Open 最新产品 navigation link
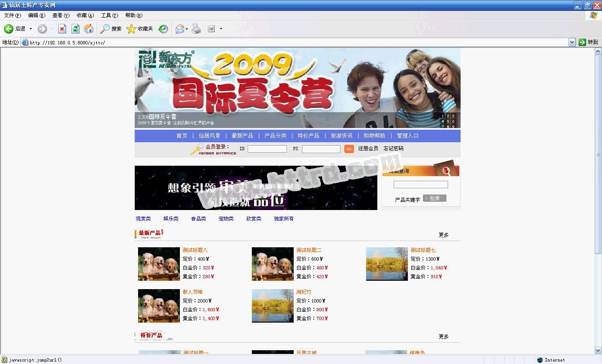 coord(242,136)
